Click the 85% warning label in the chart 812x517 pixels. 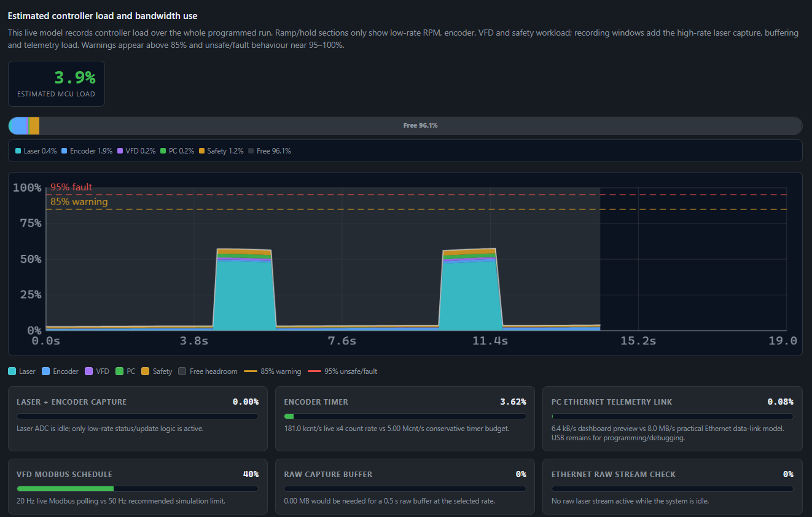[x=79, y=202]
